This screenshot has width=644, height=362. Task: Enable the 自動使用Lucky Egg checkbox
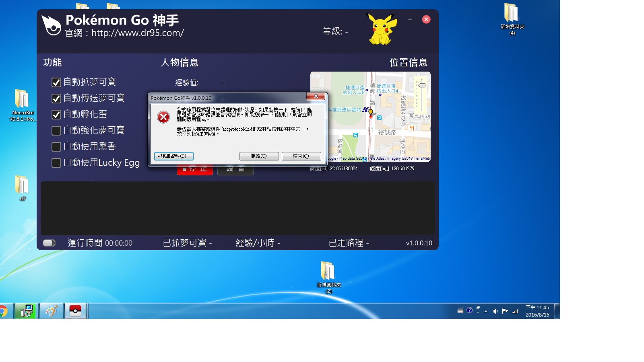point(56,163)
